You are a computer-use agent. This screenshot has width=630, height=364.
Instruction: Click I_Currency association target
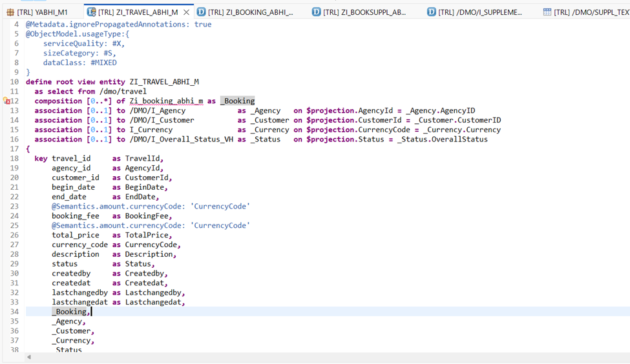(151, 130)
